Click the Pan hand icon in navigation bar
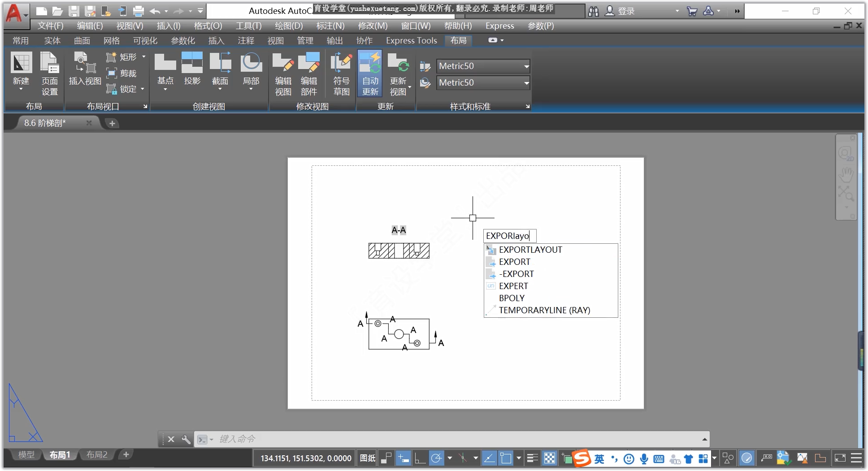Screen dimensions: 868x471 click(x=846, y=174)
